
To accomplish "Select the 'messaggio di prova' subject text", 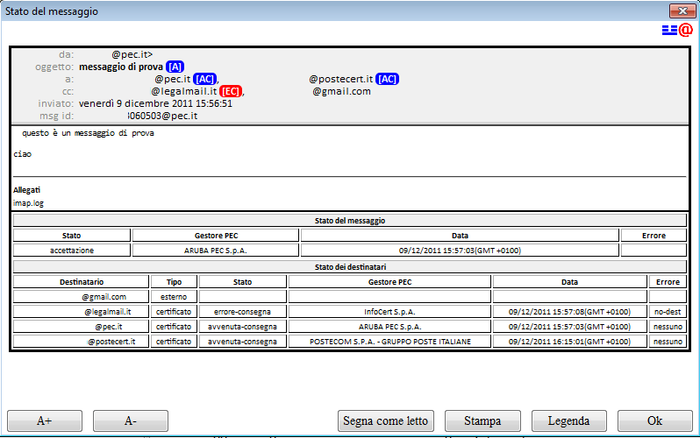I will (121, 67).
